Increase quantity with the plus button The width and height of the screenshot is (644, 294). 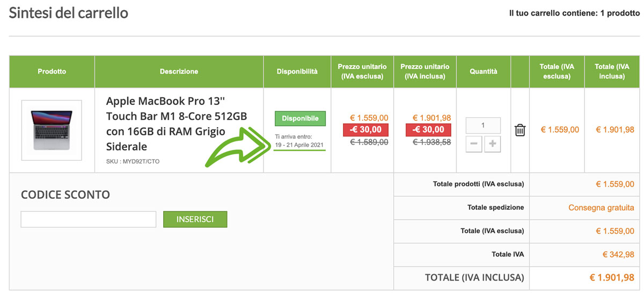pos(492,144)
